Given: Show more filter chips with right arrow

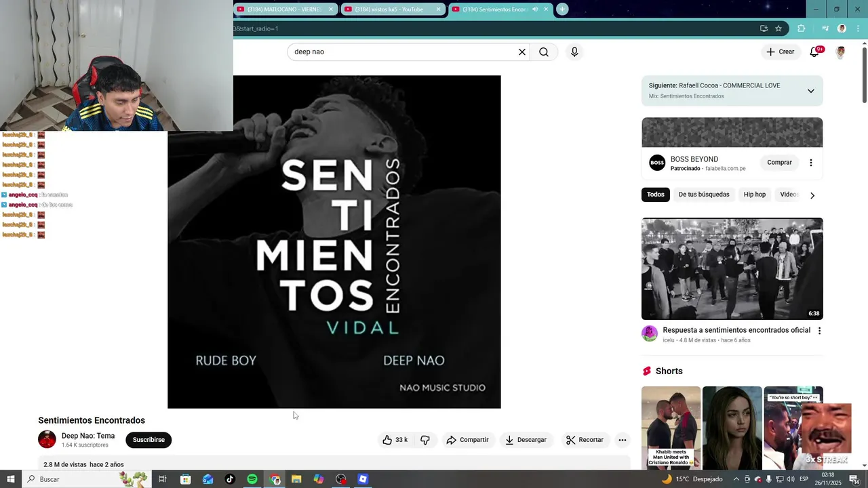Looking at the screenshot, I should (x=812, y=195).
